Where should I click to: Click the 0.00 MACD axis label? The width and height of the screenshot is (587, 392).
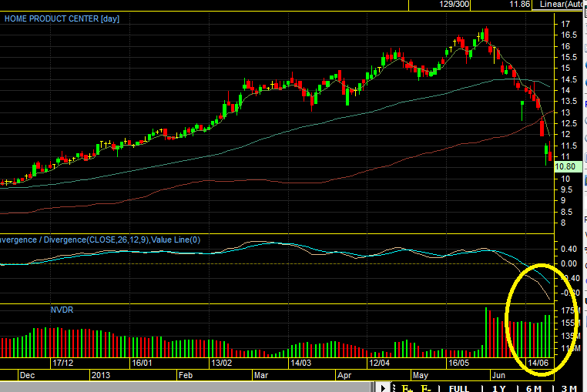(x=569, y=264)
